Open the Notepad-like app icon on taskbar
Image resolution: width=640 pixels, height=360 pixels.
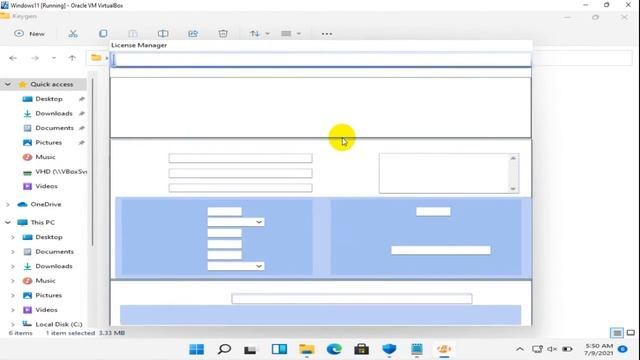point(417,349)
